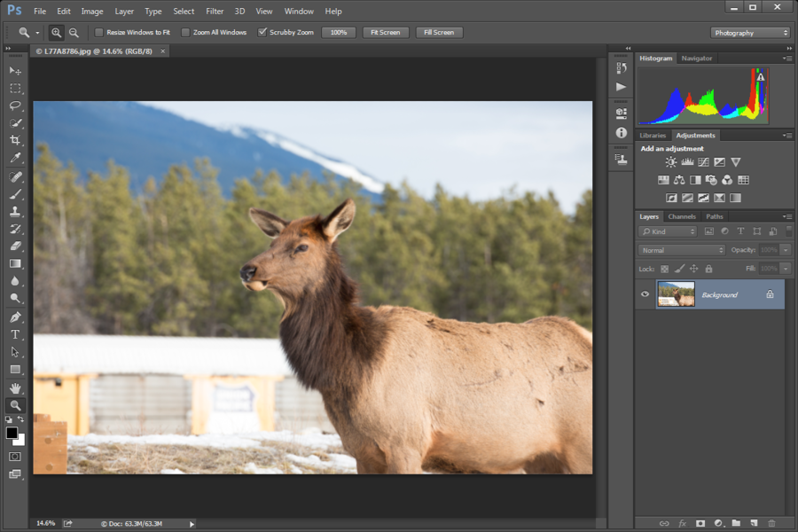Toggle Quick Mask mode
The height and width of the screenshot is (532, 798).
15,457
